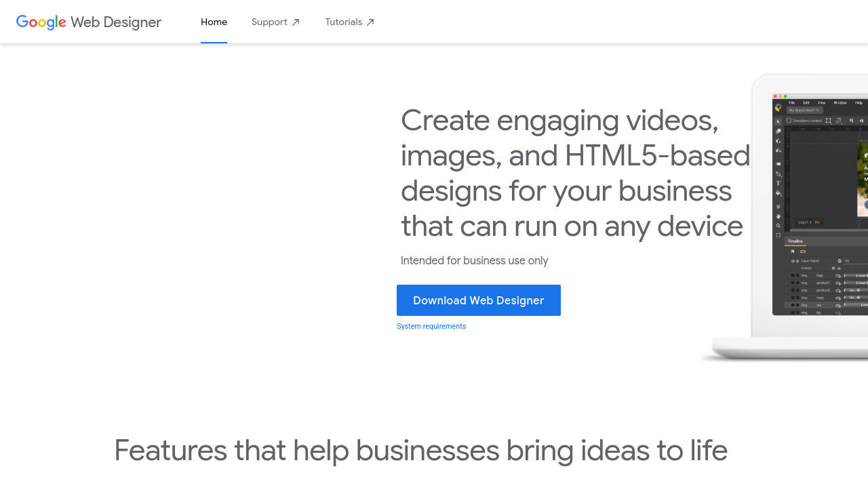The image size is (868, 488).
Task: Select the Hand pan tool
Action: click(x=778, y=216)
